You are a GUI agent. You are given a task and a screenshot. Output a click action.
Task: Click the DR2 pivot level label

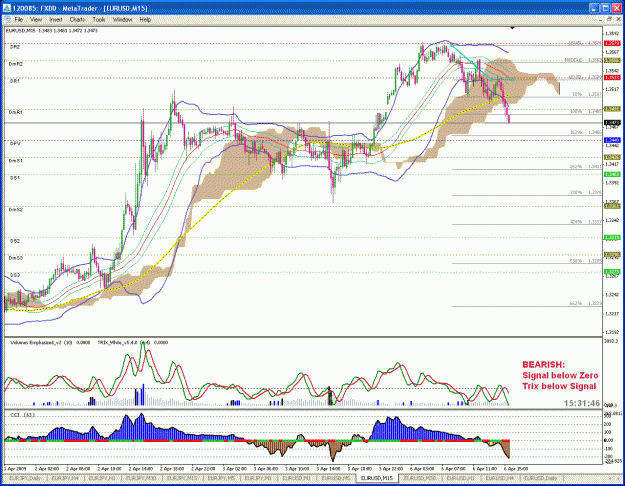[x=15, y=47]
